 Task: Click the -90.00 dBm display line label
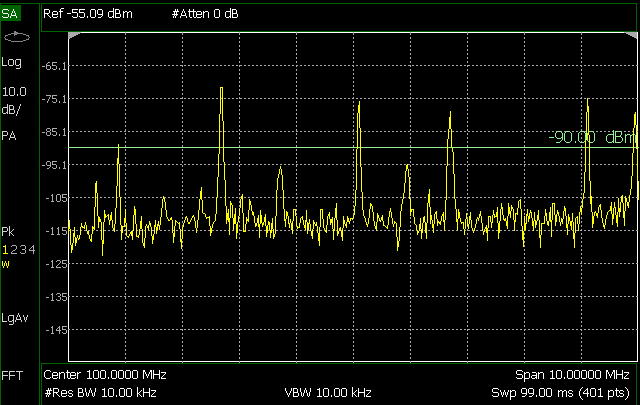592,138
